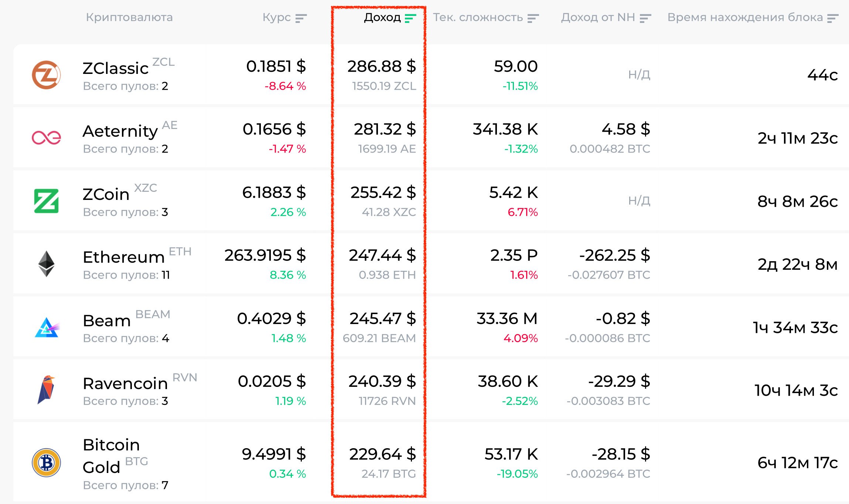
Task: Click Aeternity NH income 4.58 $
Action: pos(626,129)
